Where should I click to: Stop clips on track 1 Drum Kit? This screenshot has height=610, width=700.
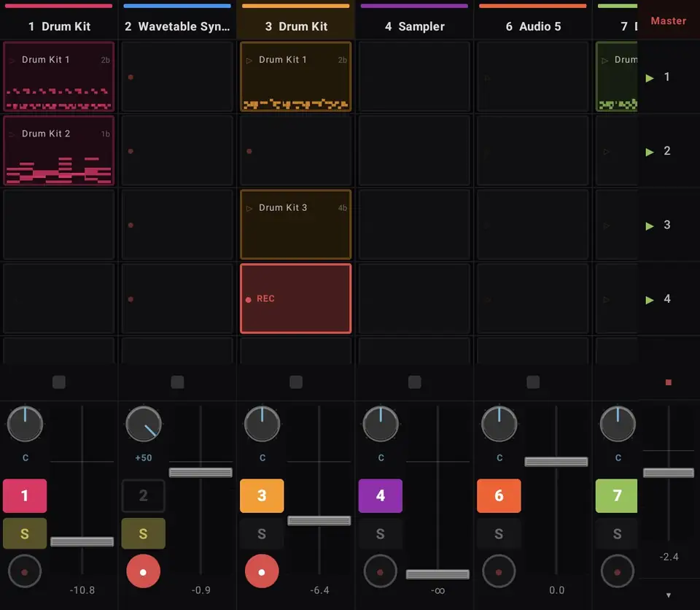[x=59, y=382]
